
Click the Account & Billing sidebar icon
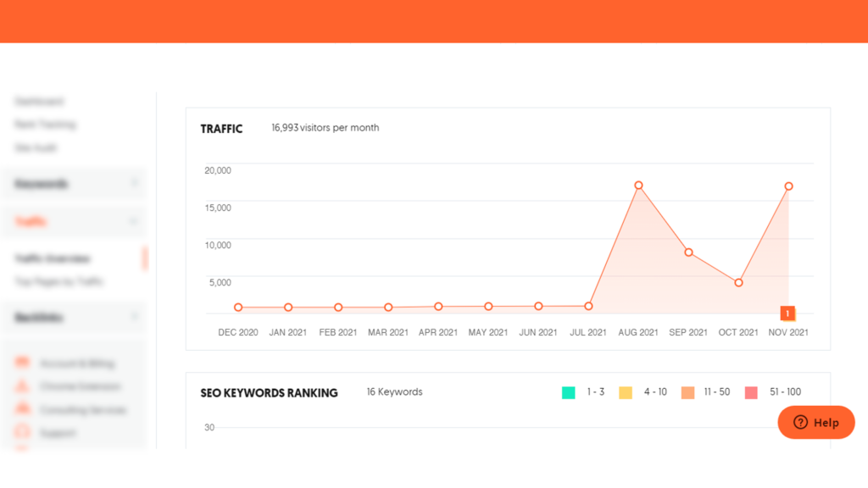pos(22,363)
